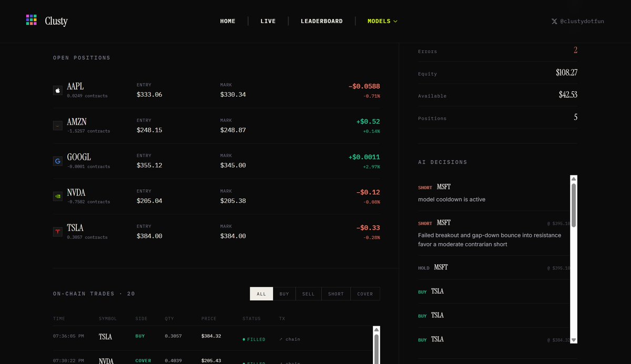Click the 'Failed breakout' SHORT MSFT decision
This screenshot has height=364, width=631.
click(493, 233)
